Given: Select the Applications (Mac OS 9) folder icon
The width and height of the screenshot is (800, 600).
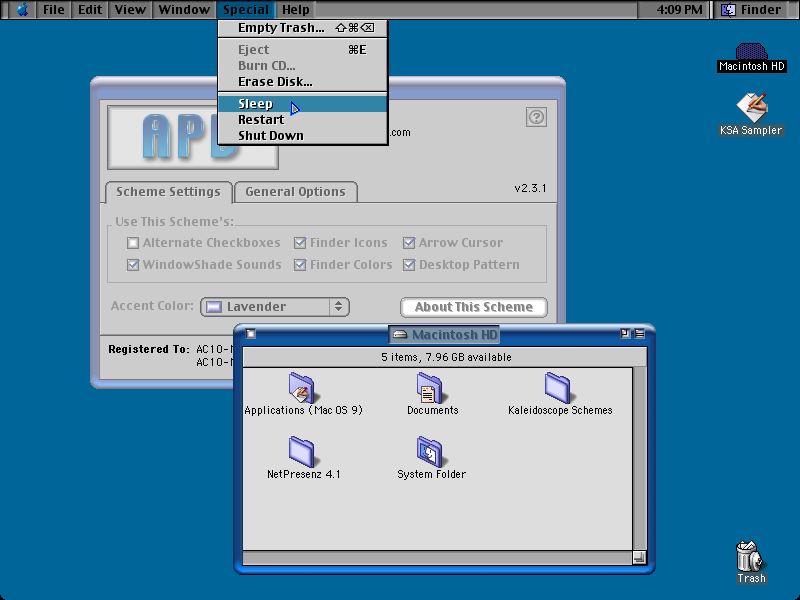Looking at the screenshot, I should click(x=302, y=388).
